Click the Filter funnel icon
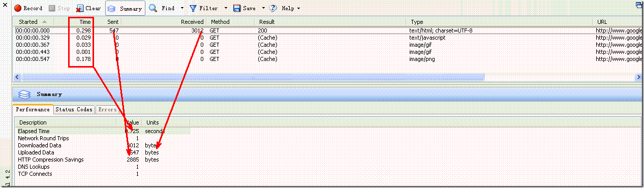 193,9
